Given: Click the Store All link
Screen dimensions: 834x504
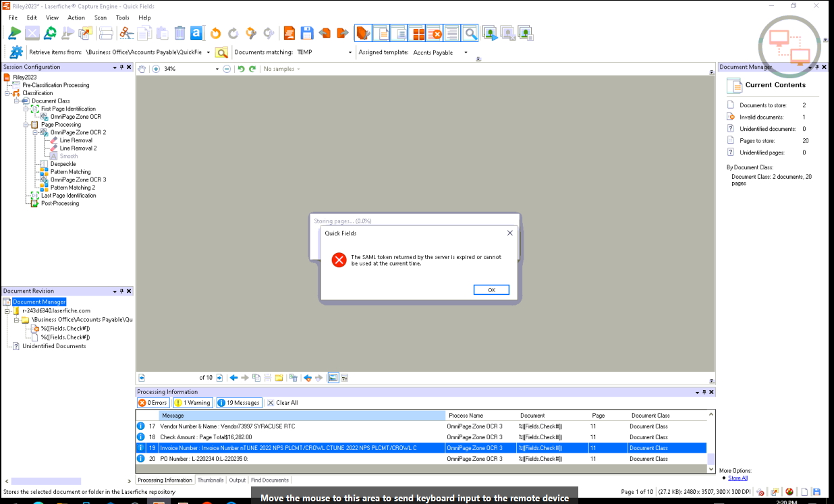Looking at the screenshot, I should 738,478.
